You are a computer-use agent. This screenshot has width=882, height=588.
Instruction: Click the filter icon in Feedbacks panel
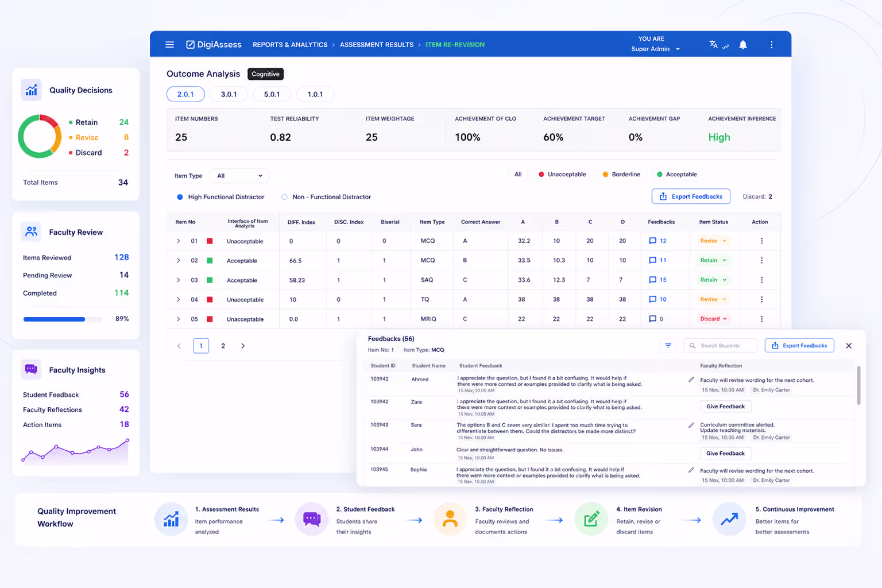(x=668, y=346)
